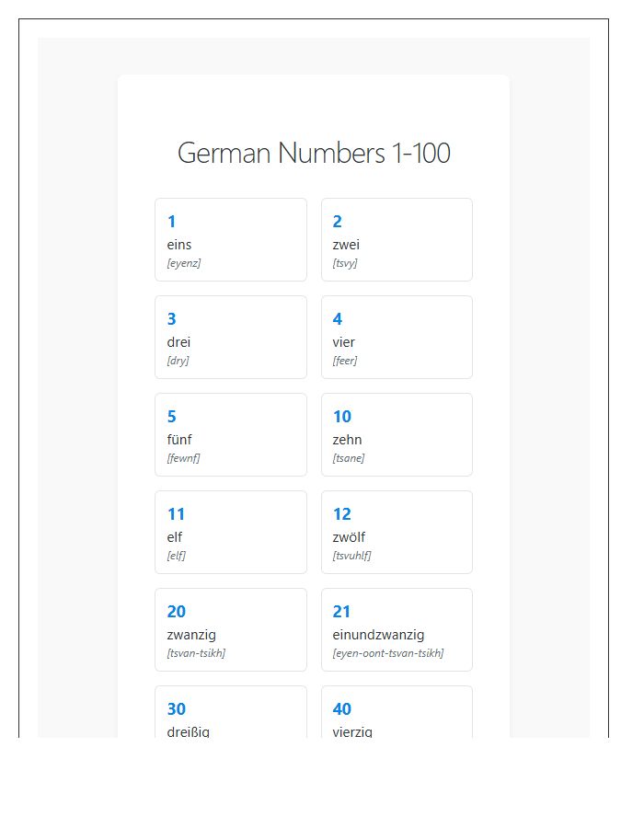Click the blue number 30

click(x=177, y=709)
